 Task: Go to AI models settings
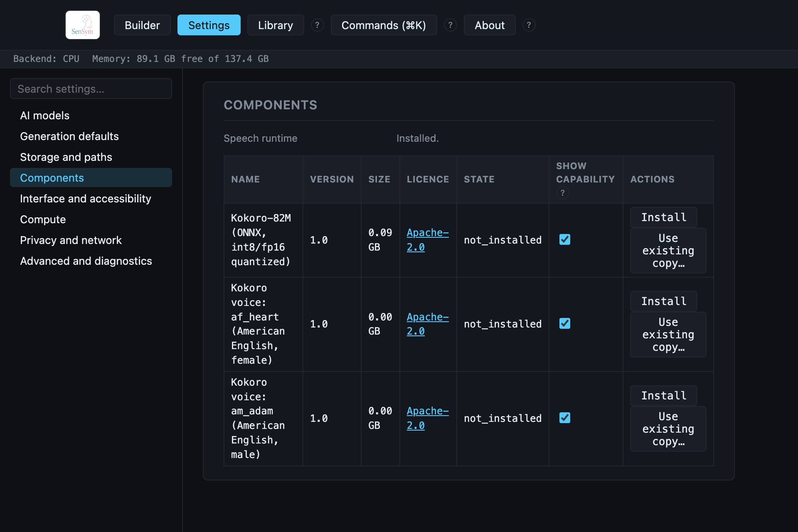coord(91,115)
